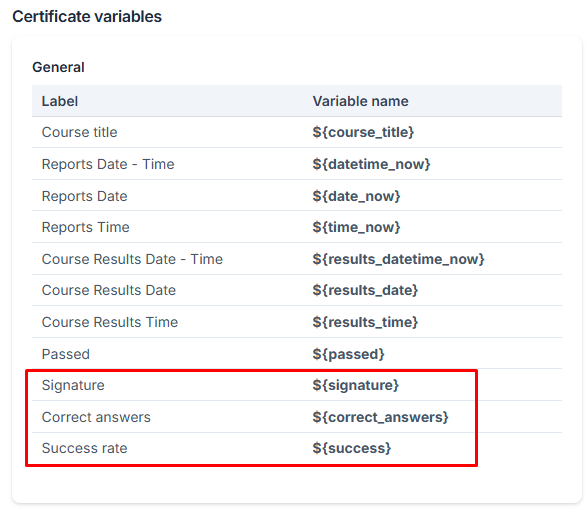Click the Course title label

click(80, 132)
